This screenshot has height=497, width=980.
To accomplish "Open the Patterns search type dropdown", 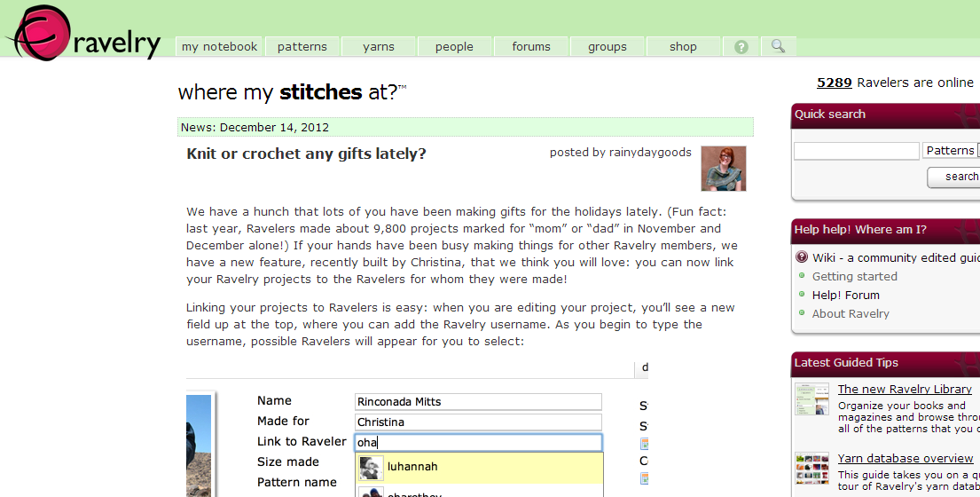I will (x=952, y=150).
